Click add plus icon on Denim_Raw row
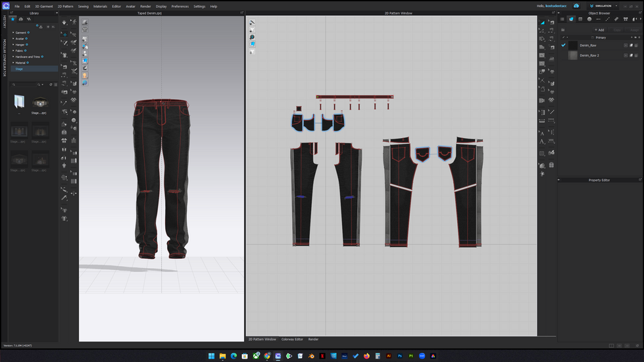Viewport: 644px width, 362px height. tap(626, 45)
